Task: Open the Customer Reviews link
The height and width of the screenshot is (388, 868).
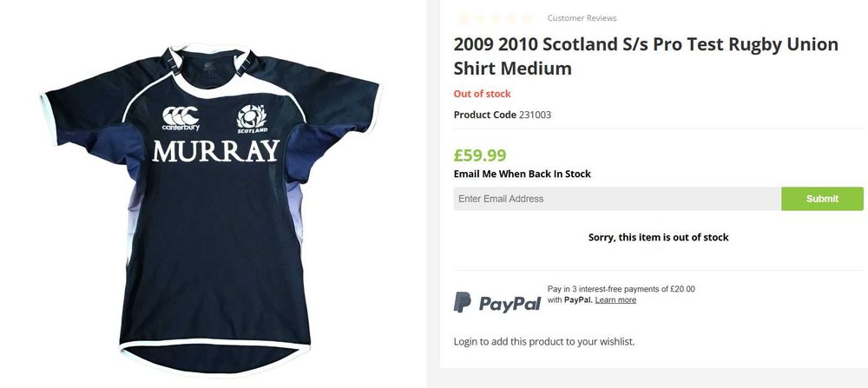Action: click(582, 18)
